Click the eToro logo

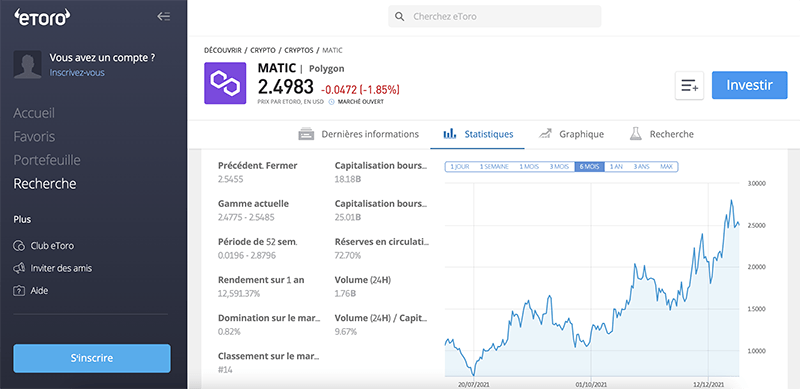42,17
